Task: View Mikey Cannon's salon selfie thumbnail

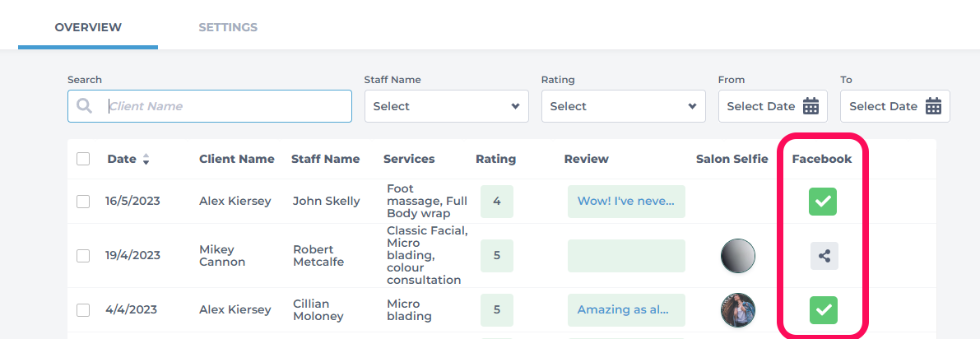Action: (x=737, y=256)
